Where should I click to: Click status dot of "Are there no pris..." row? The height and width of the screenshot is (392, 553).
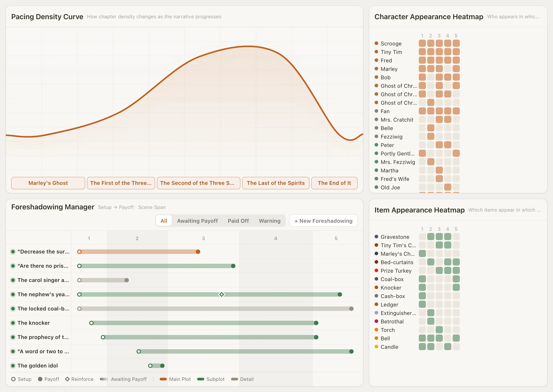click(x=13, y=266)
